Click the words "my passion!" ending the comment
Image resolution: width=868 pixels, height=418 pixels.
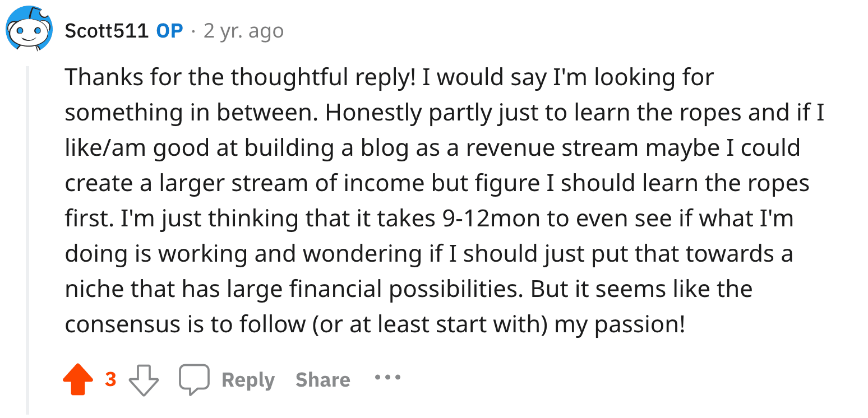click(x=620, y=324)
